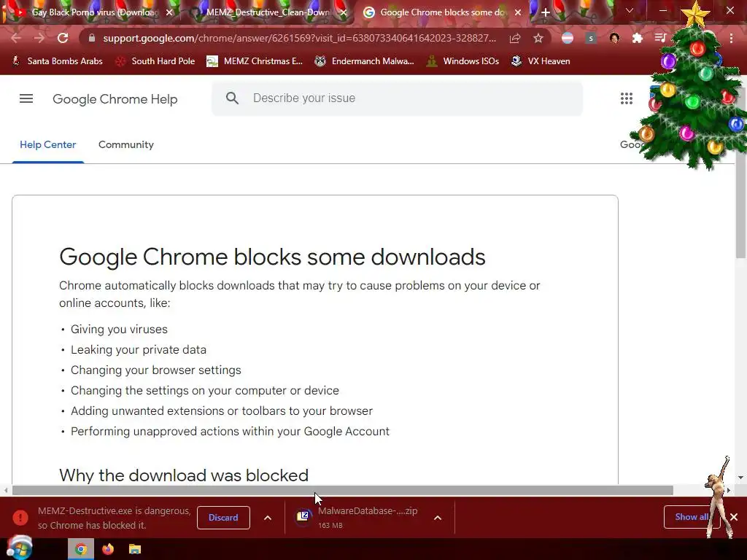Open the hamburger main menu
The width and height of the screenshot is (747, 560).
click(x=26, y=98)
